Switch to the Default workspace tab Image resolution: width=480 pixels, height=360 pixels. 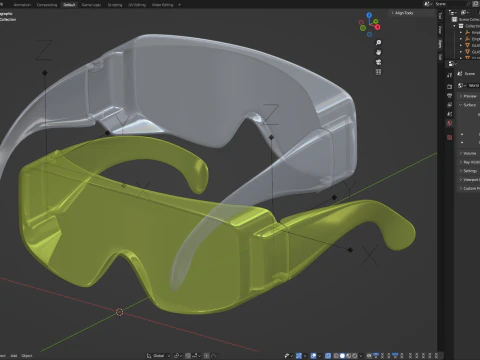pyautogui.click(x=69, y=5)
